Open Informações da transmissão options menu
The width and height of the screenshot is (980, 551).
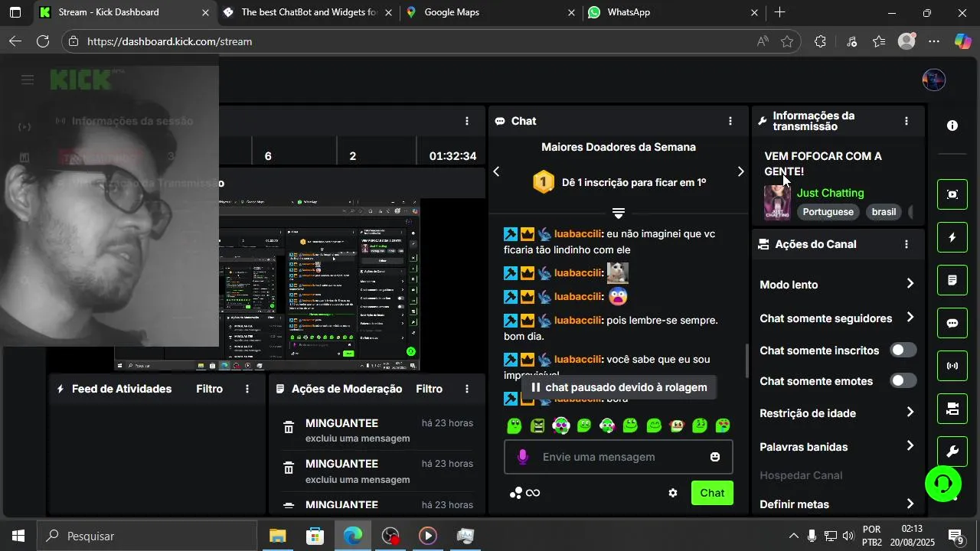tap(906, 121)
